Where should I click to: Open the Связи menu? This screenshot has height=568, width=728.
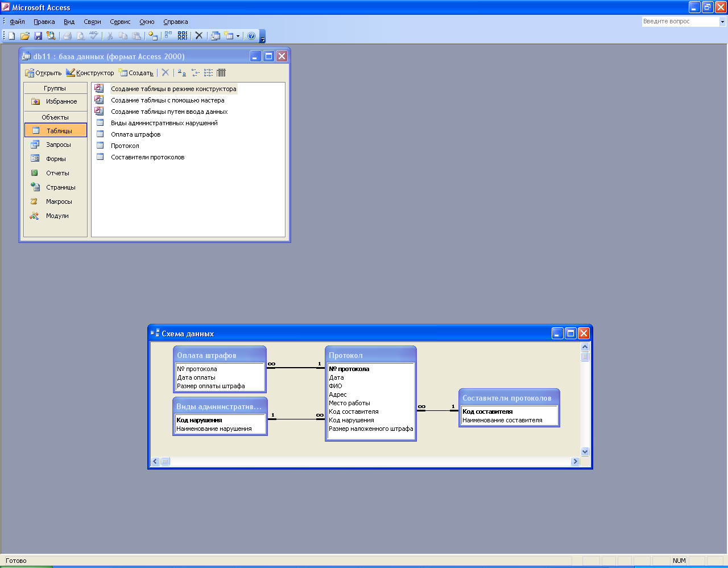[92, 22]
